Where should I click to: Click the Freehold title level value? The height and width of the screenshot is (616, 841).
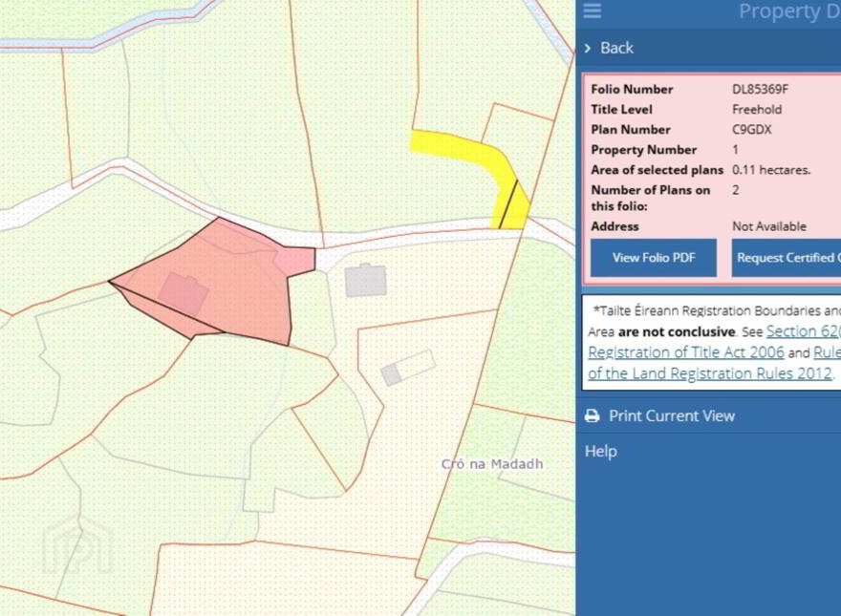757,110
